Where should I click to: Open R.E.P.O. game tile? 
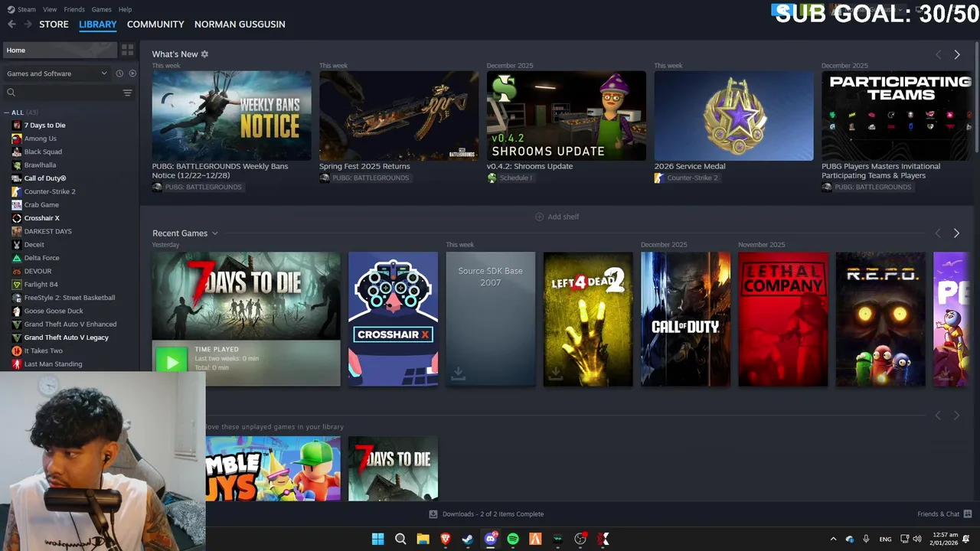coord(880,319)
